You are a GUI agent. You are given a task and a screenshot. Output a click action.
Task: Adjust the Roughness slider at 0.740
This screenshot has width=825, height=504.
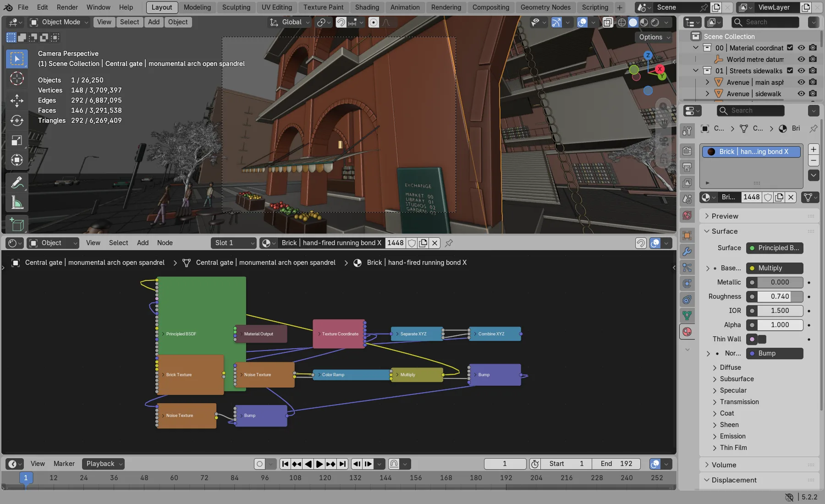780,296
